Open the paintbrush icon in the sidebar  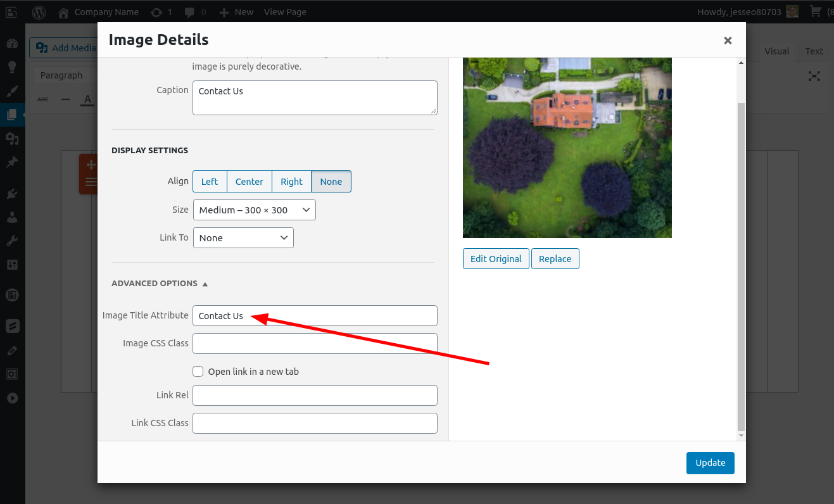tap(12, 91)
